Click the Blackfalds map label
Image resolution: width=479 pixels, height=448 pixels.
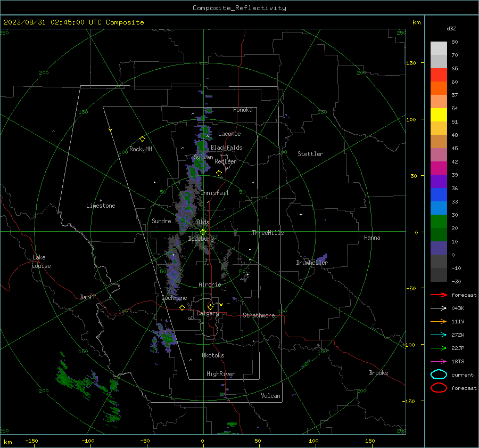coord(226,148)
